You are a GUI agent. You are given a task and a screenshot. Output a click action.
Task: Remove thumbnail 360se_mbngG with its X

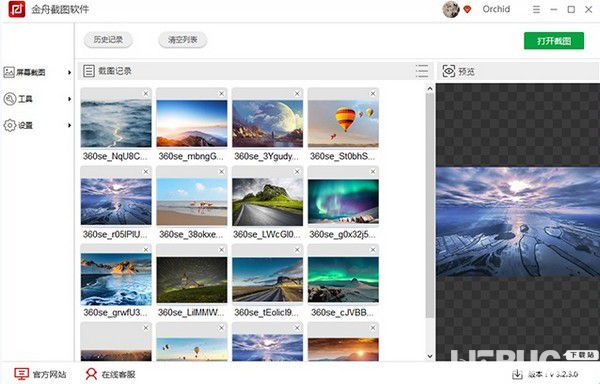point(222,93)
